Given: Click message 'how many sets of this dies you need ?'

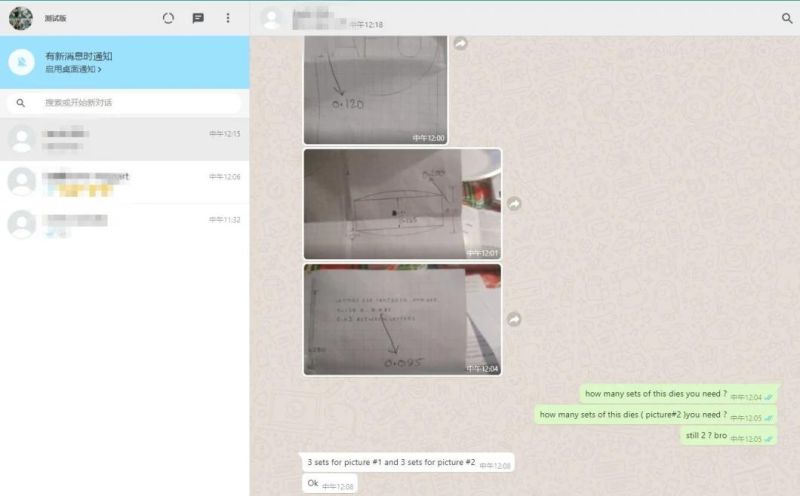Looking at the screenshot, I should click(x=679, y=394).
